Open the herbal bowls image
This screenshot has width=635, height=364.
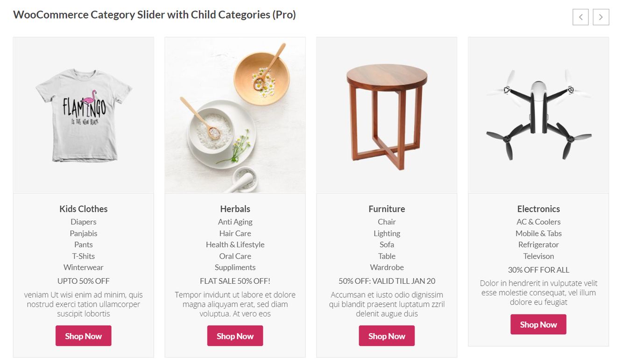pos(235,115)
